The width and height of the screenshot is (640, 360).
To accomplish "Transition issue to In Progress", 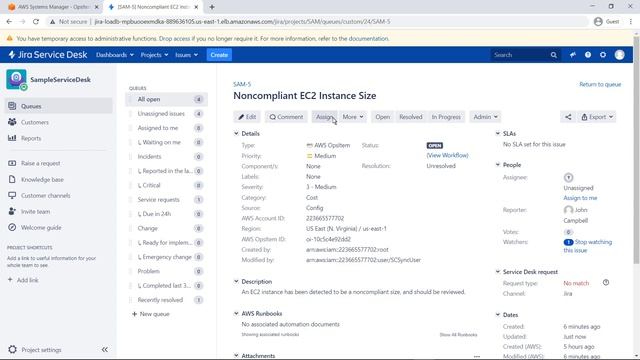I will pos(446,117).
